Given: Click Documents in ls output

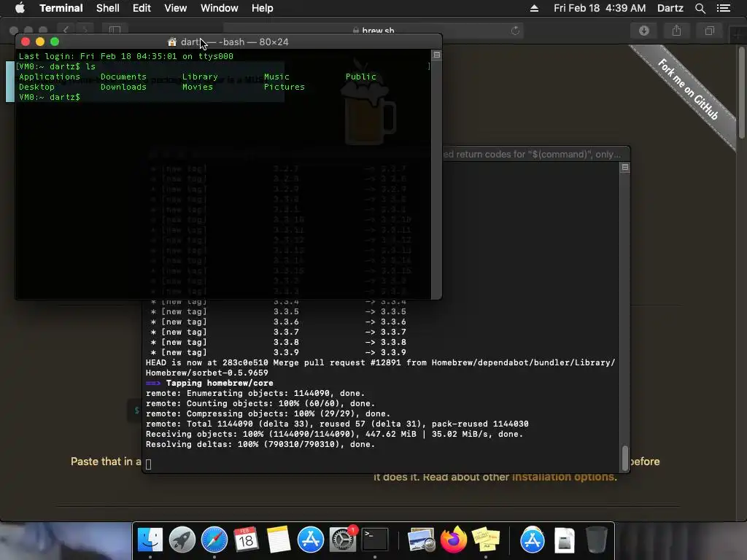Looking at the screenshot, I should tap(123, 77).
